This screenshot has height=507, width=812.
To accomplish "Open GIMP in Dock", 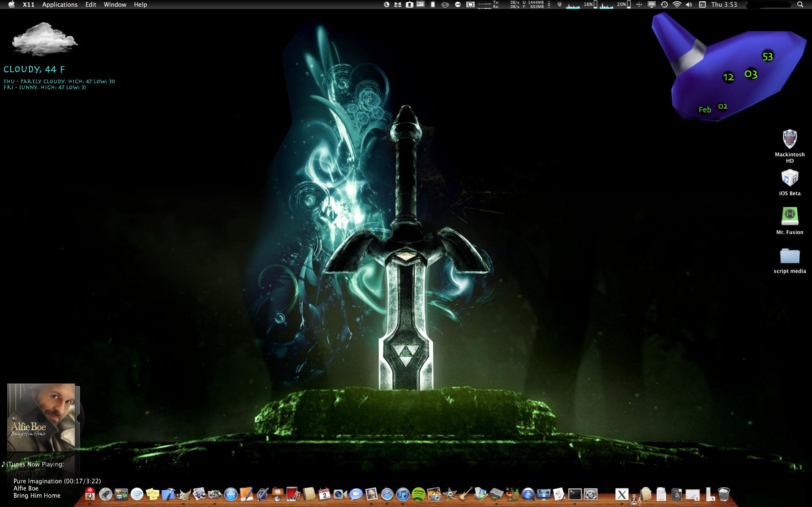I will pyautogui.click(x=184, y=494).
